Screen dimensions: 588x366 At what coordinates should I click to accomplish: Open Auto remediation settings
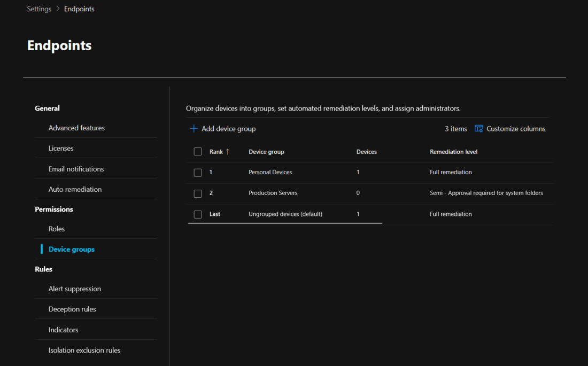tap(75, 189)
